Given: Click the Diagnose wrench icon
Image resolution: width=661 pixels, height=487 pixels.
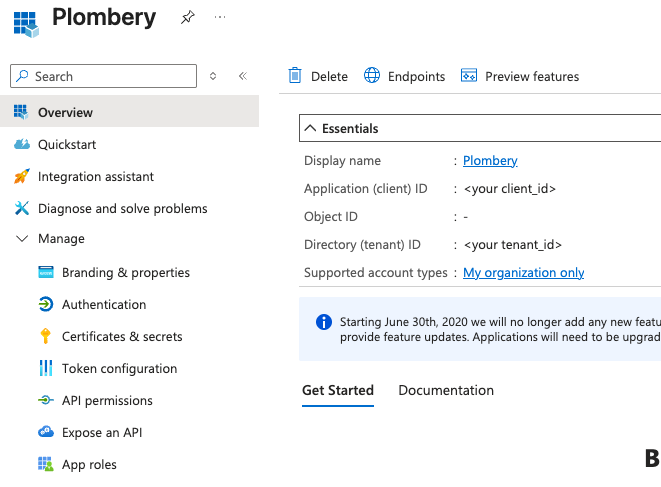Looking at the screenshot, I should 22,208.
